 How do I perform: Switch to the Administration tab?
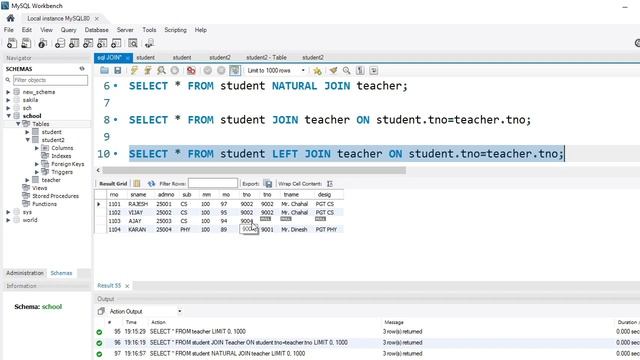click(25, 273)
